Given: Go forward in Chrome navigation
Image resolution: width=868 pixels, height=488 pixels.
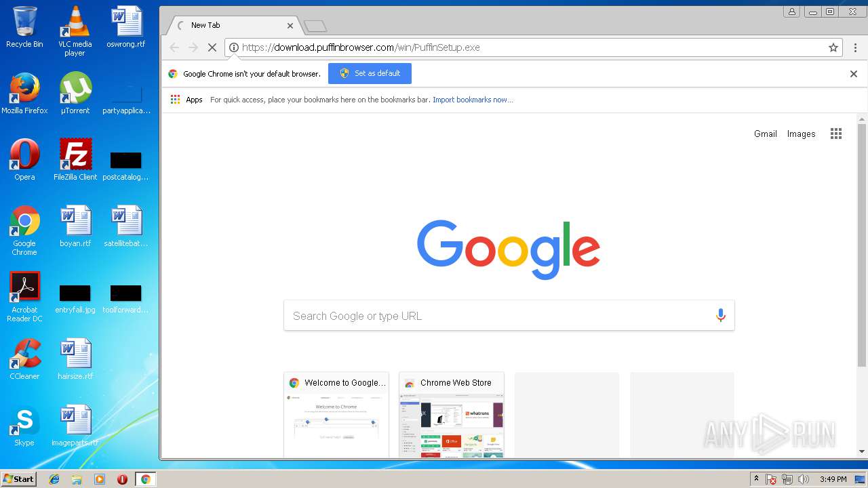Looking at the screenshot, I should [x=193, y=47].
